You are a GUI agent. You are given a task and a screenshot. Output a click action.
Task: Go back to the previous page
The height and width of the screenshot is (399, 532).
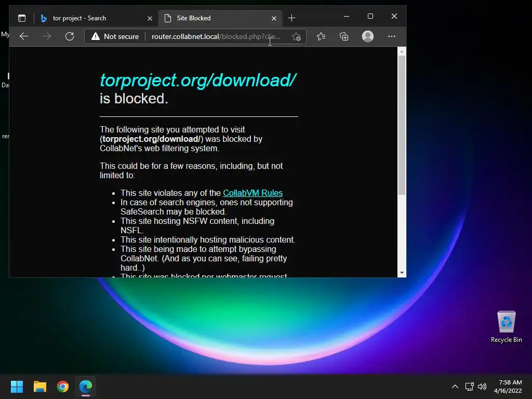click(24, 36)
